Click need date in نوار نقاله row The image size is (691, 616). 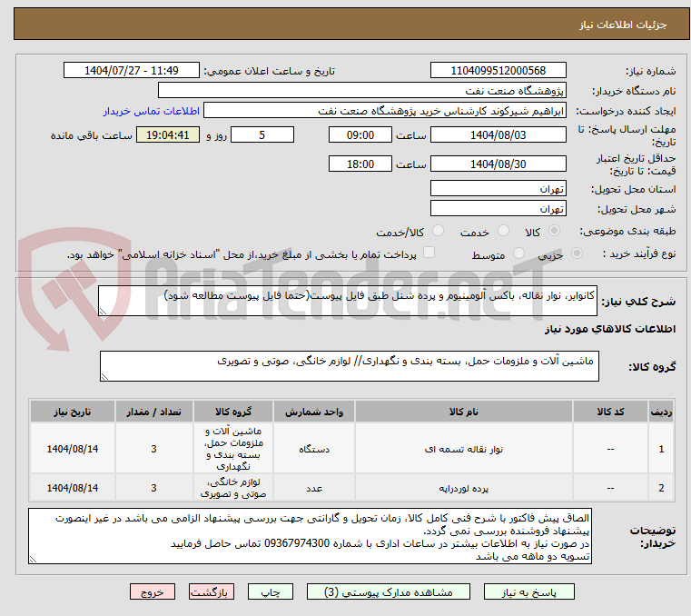click(73, 449)
